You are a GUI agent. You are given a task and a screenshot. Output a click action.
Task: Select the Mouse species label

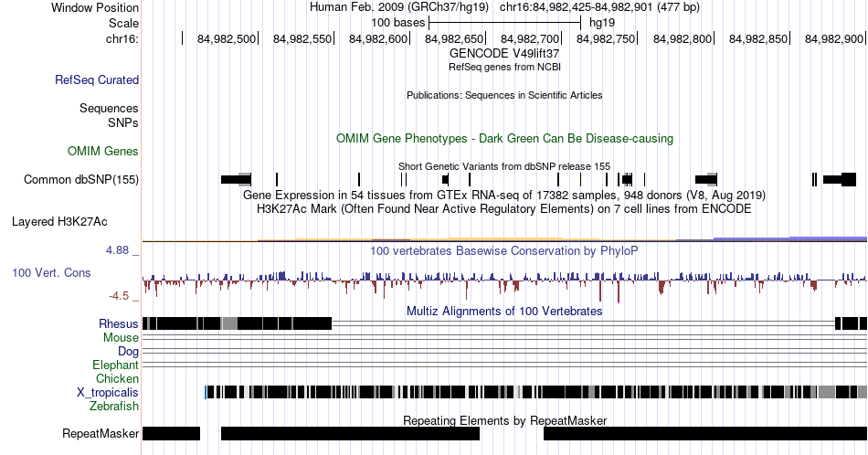pyautogui.click(x=121, y=338)
